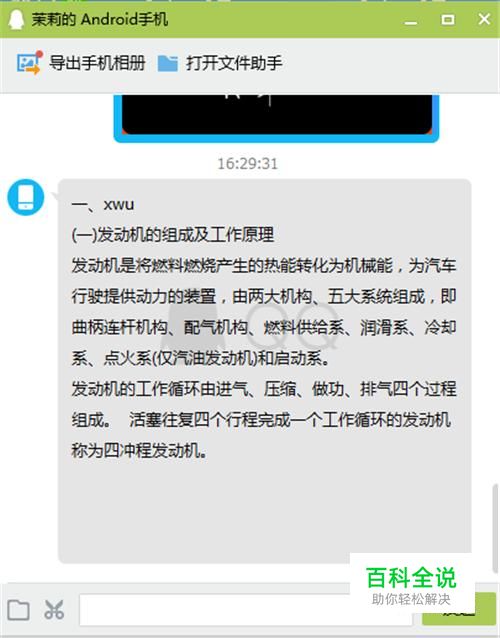Viewport: 500px width, 638px height.
Task: Select the phone device avatar icon
Action: 26,197
